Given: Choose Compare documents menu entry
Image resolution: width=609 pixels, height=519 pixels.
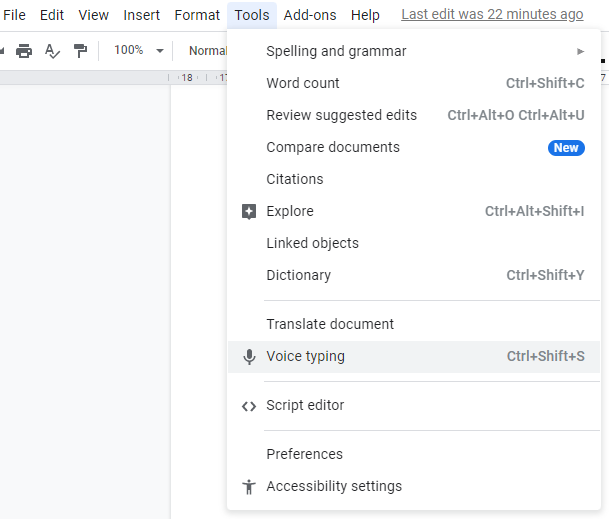Looking at the screenshot, I should (x=414, y=147).
